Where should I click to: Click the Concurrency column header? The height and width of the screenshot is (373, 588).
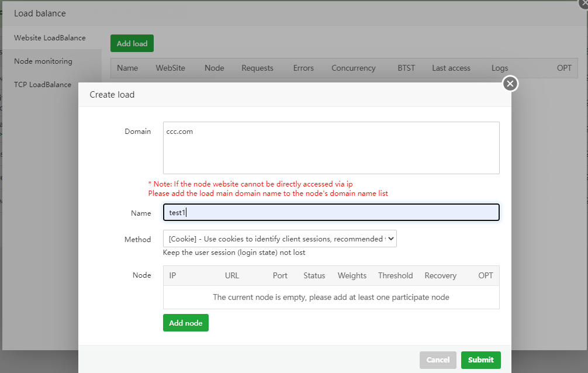point(353,68)
